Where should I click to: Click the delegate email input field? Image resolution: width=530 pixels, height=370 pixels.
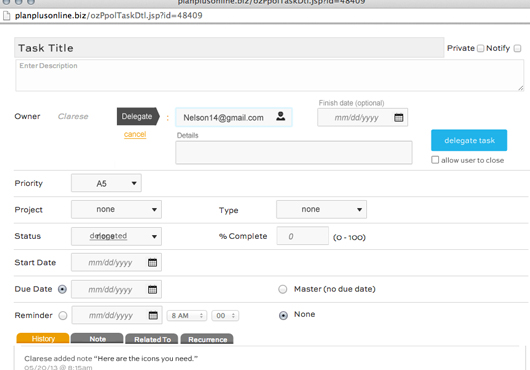[234, 117]
